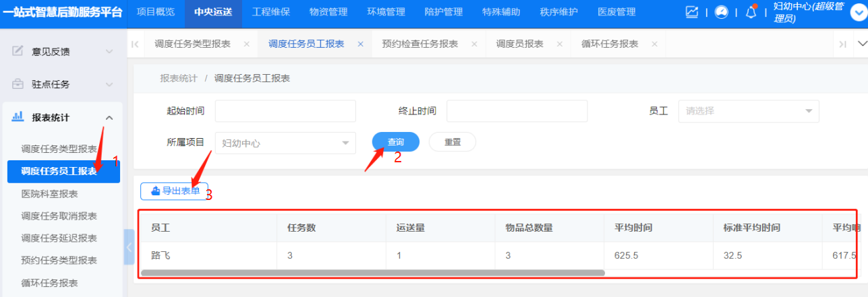Open 陪护管理 in the top navigation

pyautogui.click(x=443, y=12)
